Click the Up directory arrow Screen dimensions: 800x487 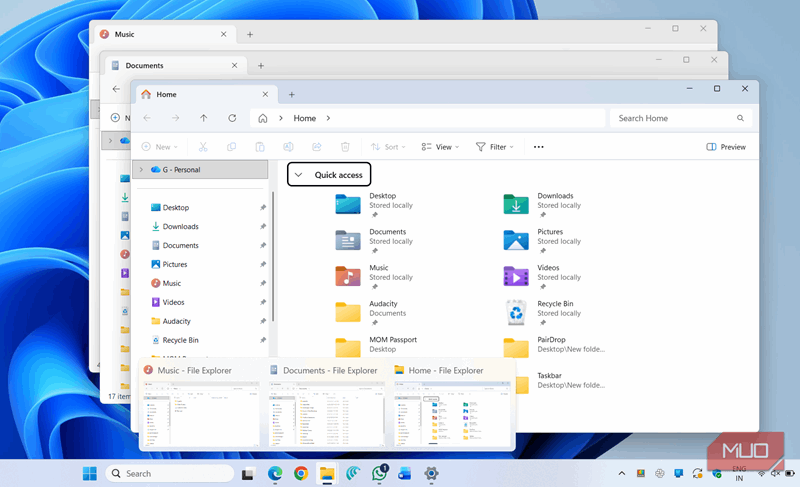[204, 118]
